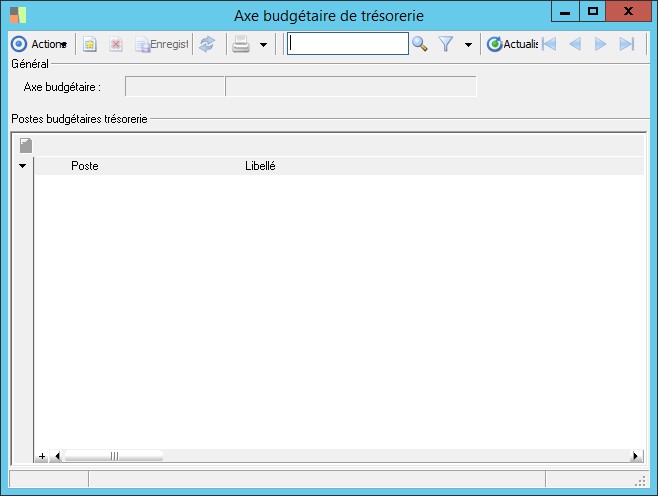Viewport: 658px width, 496px height.
Task: Click the plus button at grid bottom
Action: [42, 456]
